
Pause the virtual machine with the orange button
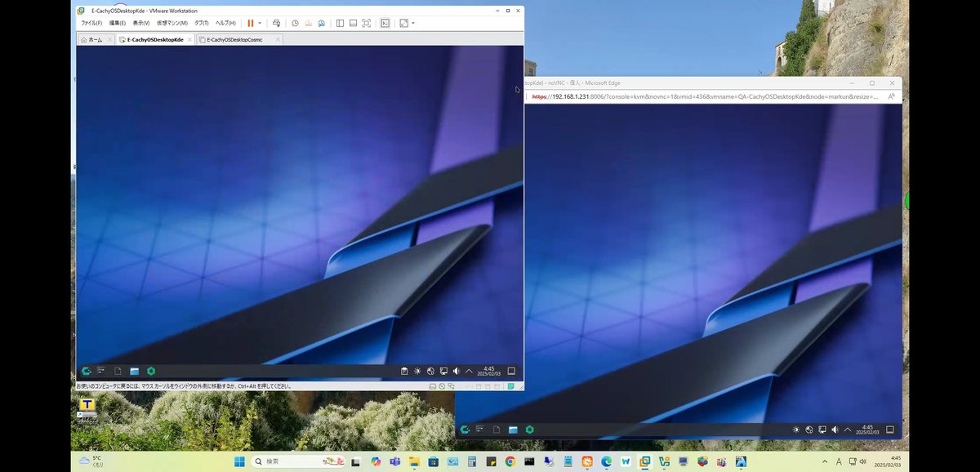coord(251,23)
